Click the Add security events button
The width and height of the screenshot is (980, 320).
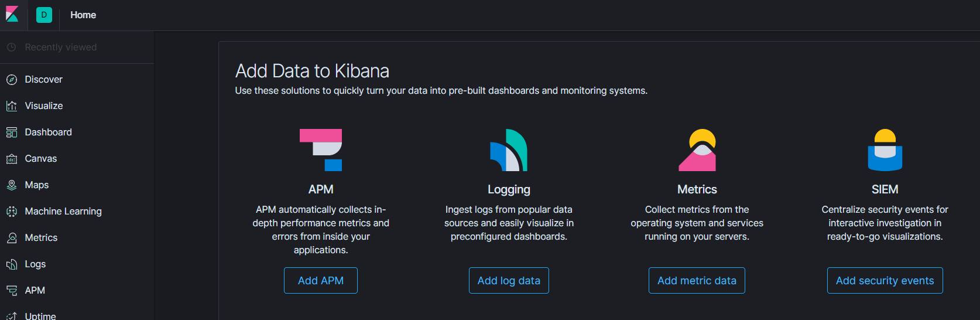point(885,281)
